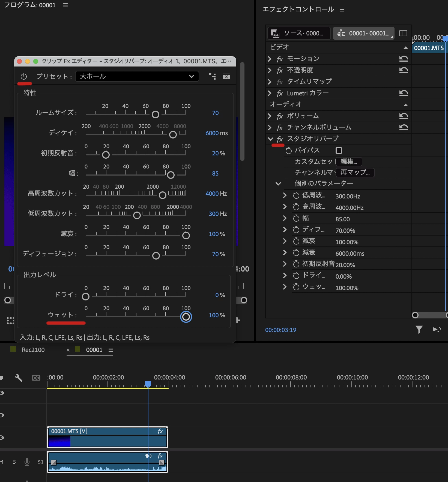Click the 編集... button for custom setup

point(349,161)
